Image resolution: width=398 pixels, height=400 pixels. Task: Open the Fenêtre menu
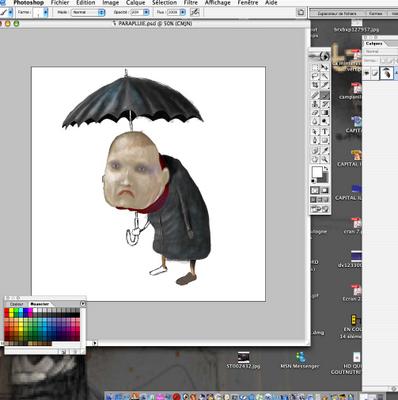(248, 3)
